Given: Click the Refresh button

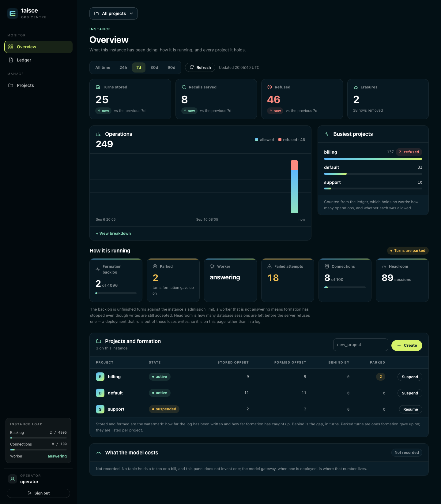Looking at the screenshot, I should pos(200,67).
